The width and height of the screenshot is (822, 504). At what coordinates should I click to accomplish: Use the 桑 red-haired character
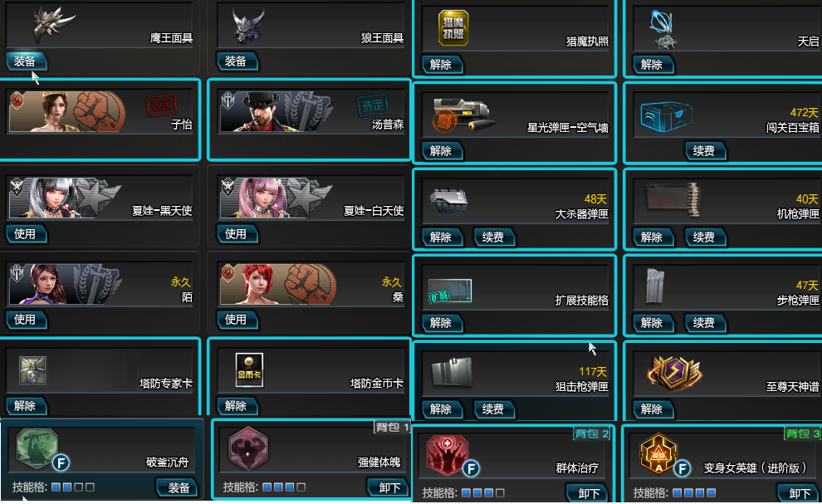237,320
